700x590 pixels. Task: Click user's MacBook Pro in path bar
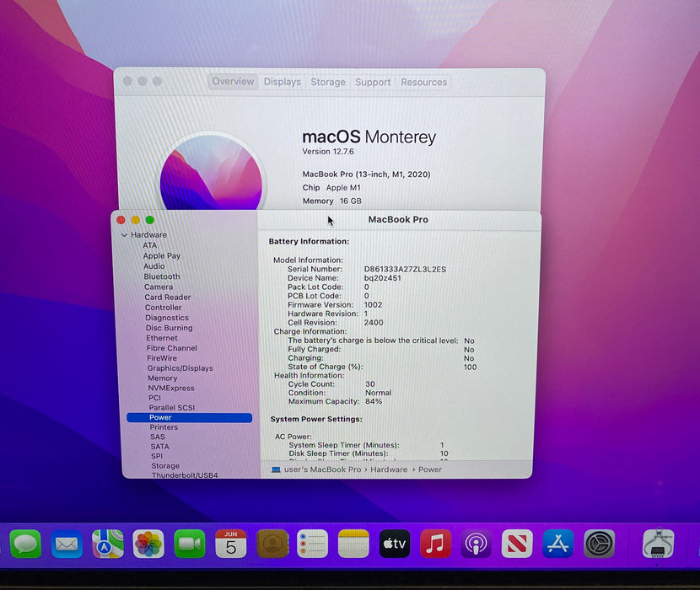click(322, 469)
